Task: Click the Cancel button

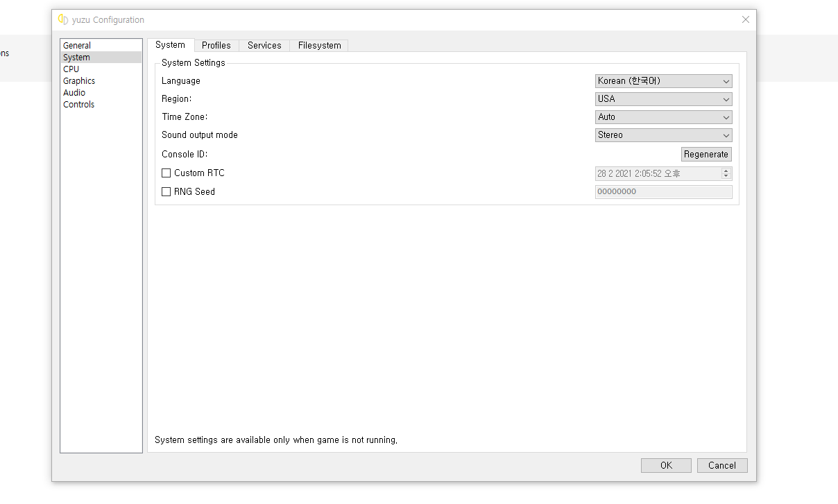Action: pyautogui.click(x=722, y=466)
